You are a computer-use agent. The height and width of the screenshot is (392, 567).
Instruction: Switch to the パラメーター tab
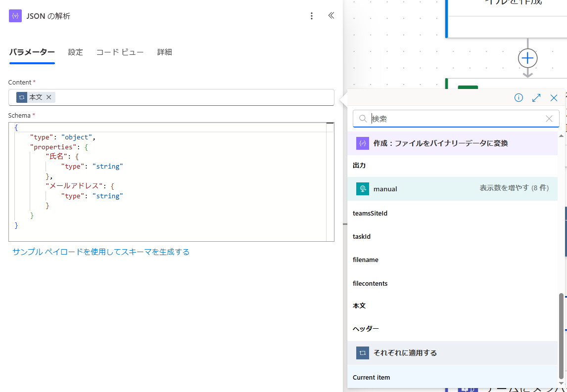pyautogui.click(x=32, y=52)
